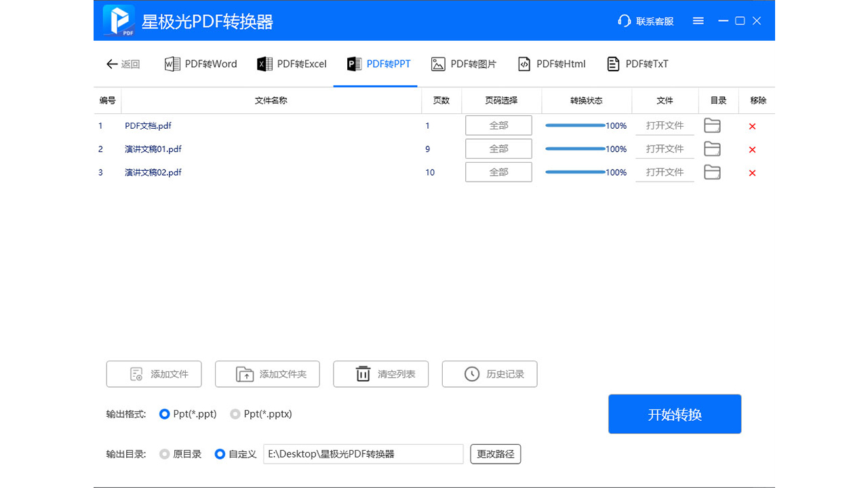Open 历史记录 conversion history
The height and width of the screenshot is (488, 868).
[x=489, y=373]
